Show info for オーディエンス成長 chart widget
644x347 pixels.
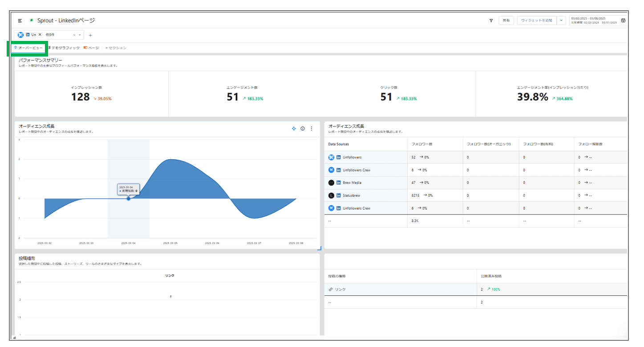point(303,129)
